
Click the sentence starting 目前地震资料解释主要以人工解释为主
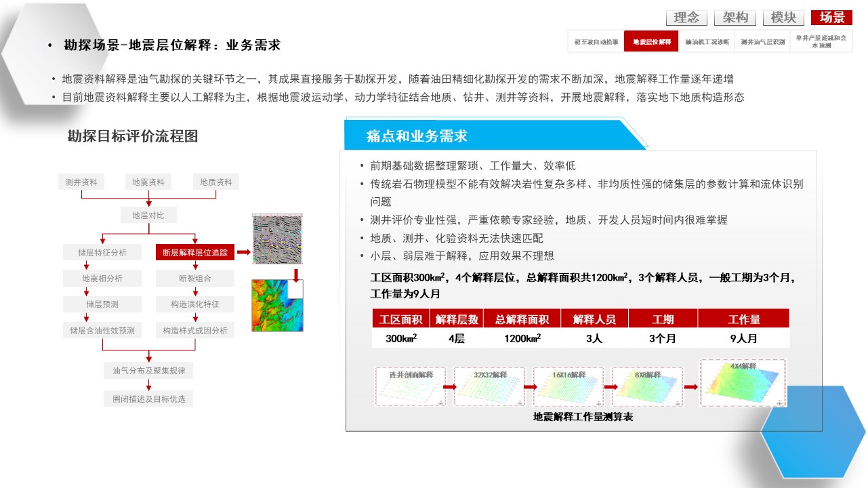coord(403,98)
